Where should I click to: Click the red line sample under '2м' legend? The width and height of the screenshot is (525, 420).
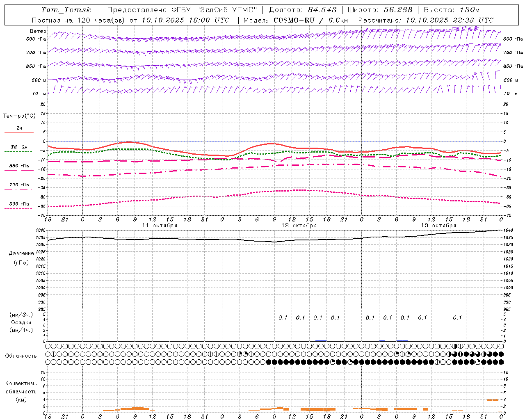[19, 132]
